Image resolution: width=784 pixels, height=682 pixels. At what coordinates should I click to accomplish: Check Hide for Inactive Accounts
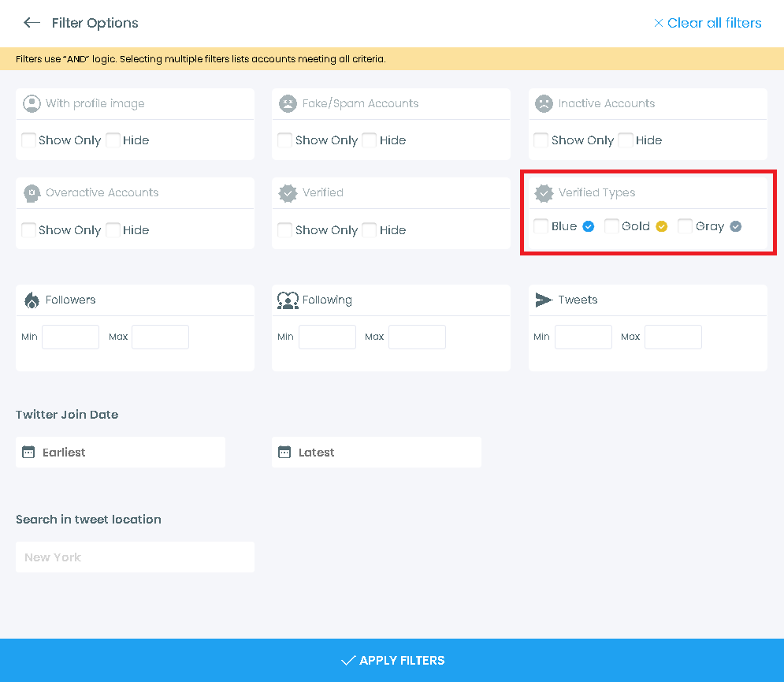[626, 140]
